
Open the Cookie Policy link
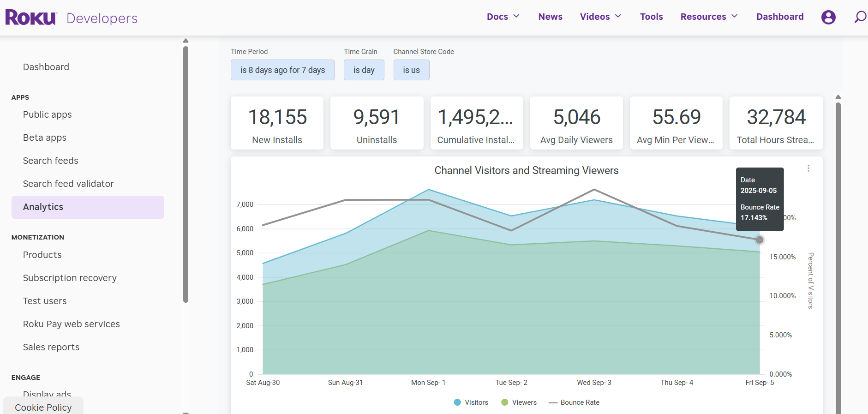[43, 408]
